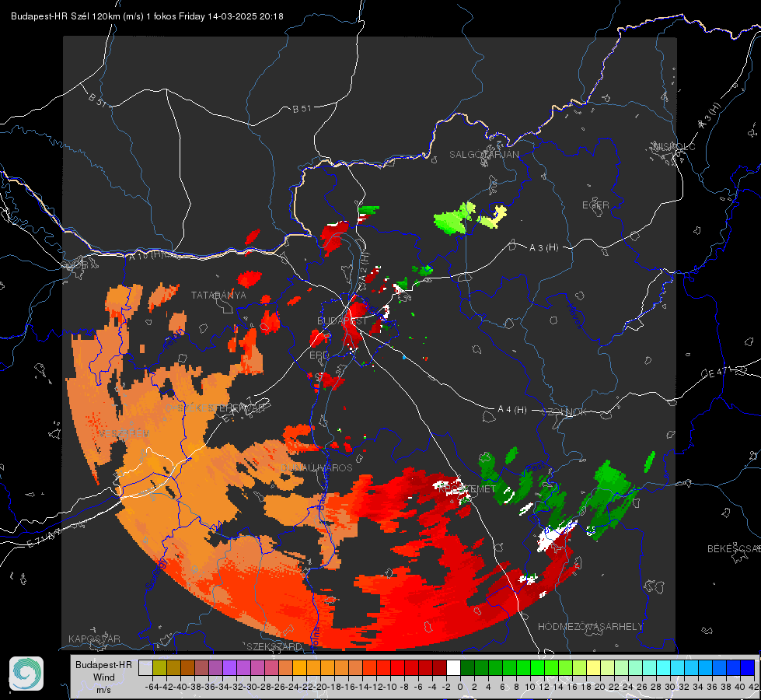Click the TATABÁNYA city label
Viewport: 761px width, 700px height.
click(x=218, y=296)
